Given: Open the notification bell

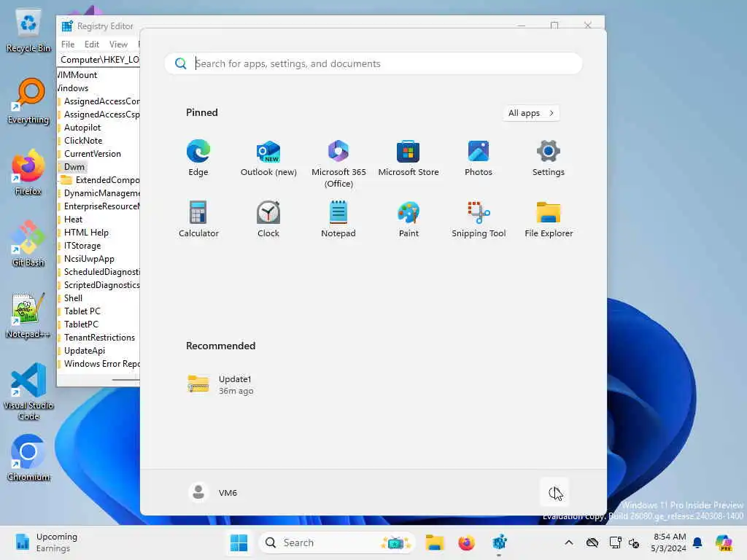Looking at the screenshot, I should pyautogui.click(x=697, y=542).
